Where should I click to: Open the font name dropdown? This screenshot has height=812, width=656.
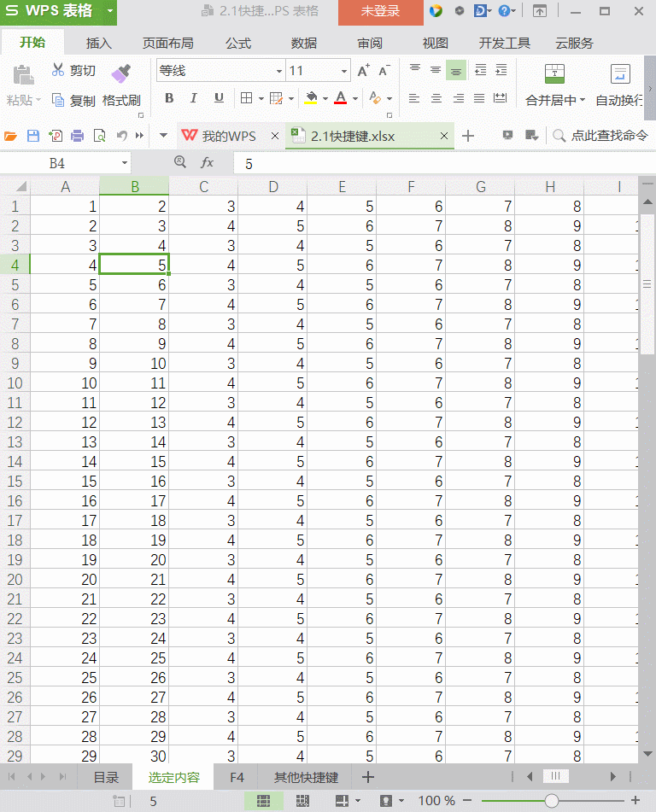point(279,72)
